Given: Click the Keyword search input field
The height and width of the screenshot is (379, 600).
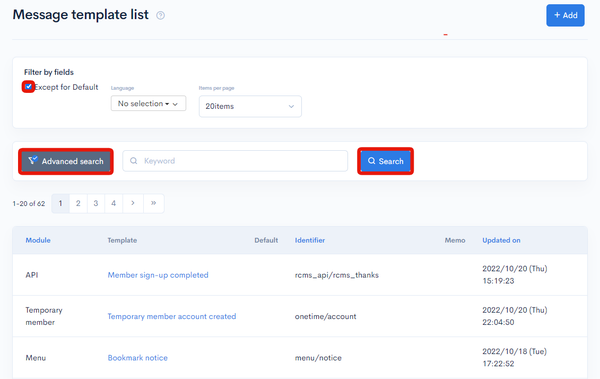Looking at the screenshot, I should coord(235,161).
